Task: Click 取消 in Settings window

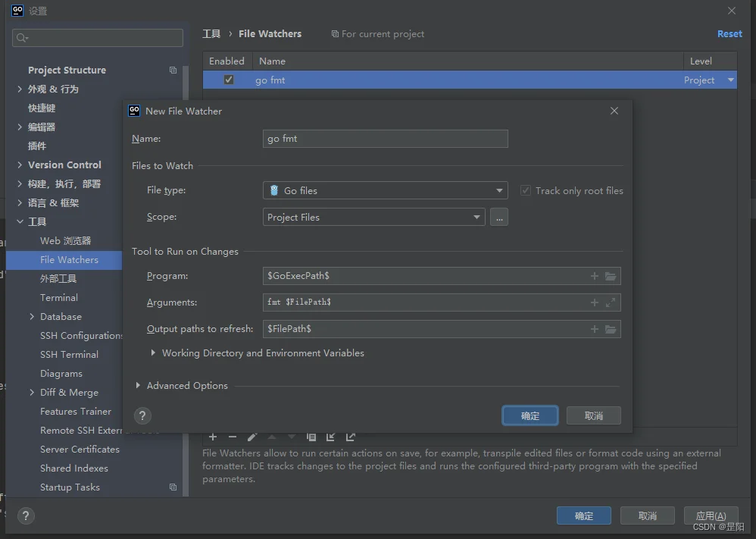Action: pos(648,515)
